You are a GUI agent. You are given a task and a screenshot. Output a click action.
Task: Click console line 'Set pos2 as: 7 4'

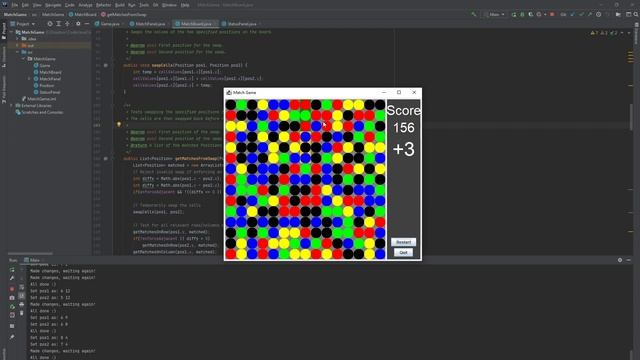click(49, 344)
